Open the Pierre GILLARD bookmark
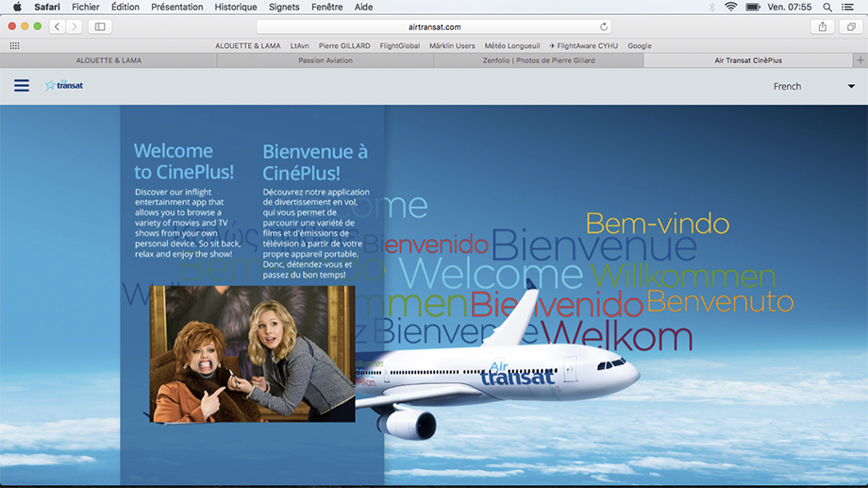868x488 pixels. (344, 46)
